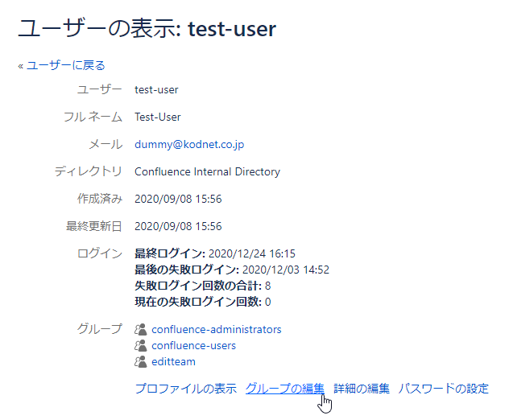Click the full name value Test-User
The image size is (509, 420).
(158, 117)
